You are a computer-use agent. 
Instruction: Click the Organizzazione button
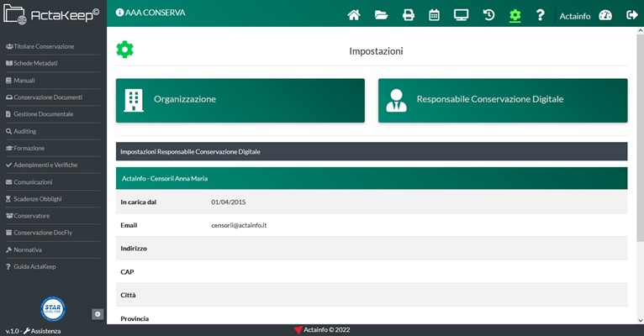click(x=240, y=99)
